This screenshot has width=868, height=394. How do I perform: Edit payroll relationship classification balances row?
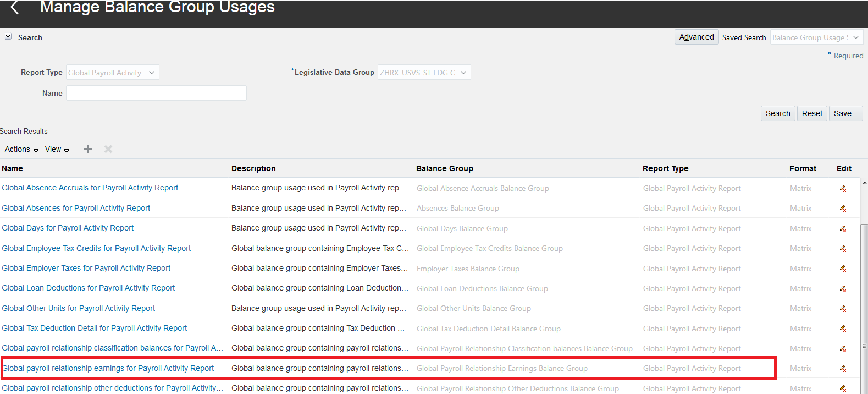coord(843,349)
